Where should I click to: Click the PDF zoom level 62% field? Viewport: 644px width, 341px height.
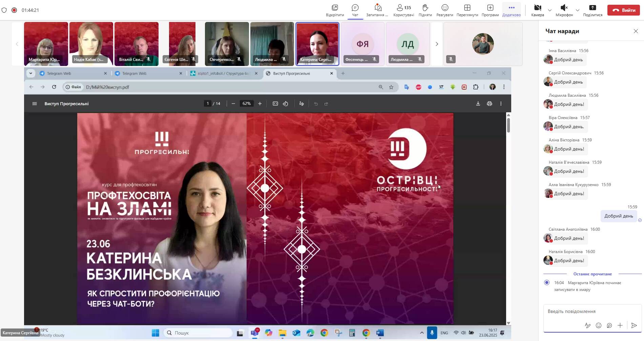click(247, 104)
